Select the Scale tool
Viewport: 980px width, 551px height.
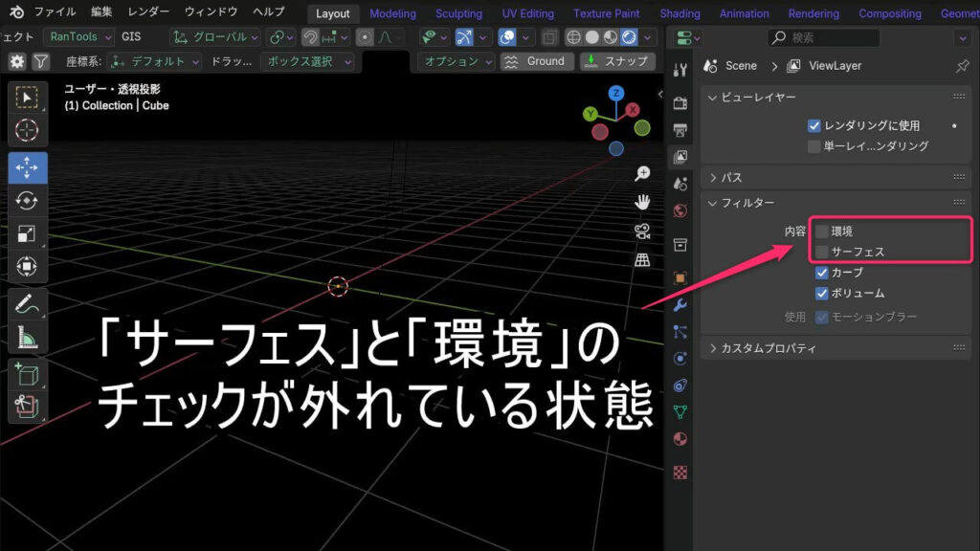27,233
